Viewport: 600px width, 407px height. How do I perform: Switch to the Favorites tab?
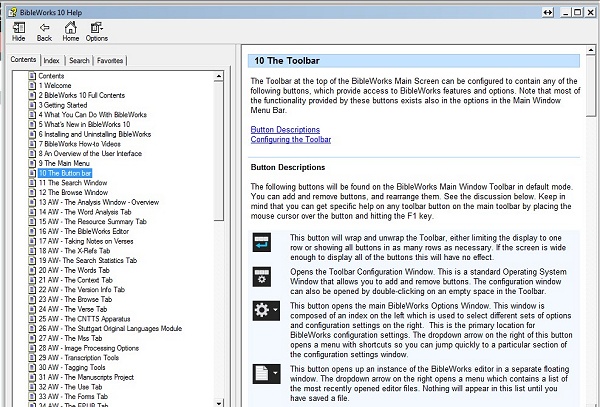pyautogui.click(x=110, y=60)
